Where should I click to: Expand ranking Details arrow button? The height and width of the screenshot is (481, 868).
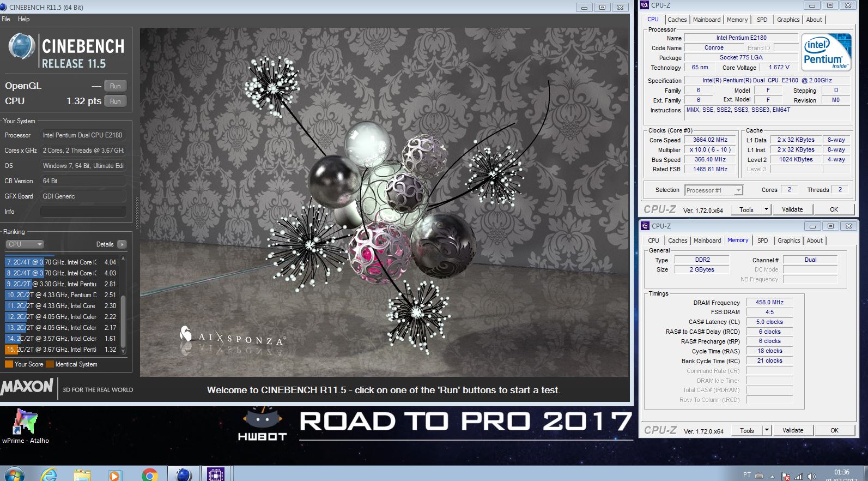(122, 244)
